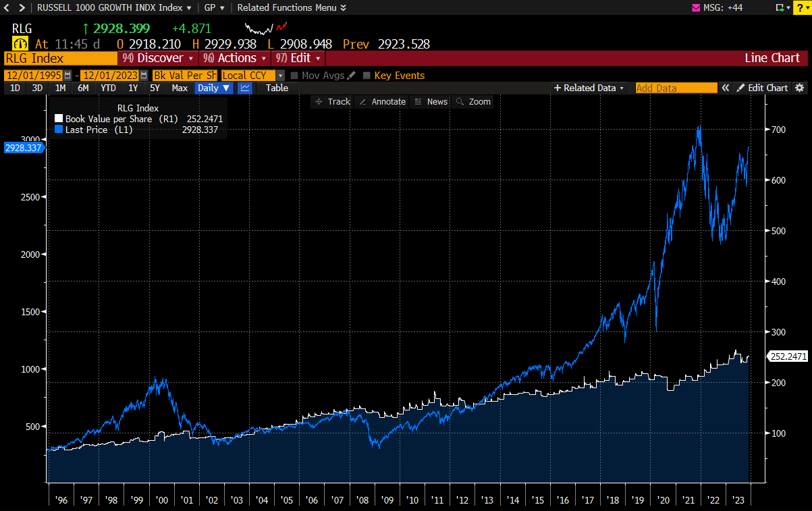Open the start date calendar picker
The width and height of the screenshot is (812, 511).
67,76
